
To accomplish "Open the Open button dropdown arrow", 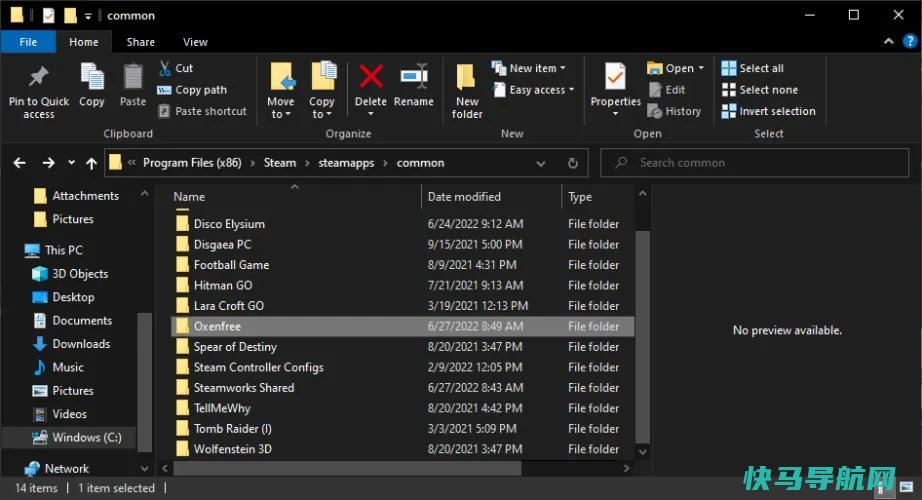I will (701, 68).
